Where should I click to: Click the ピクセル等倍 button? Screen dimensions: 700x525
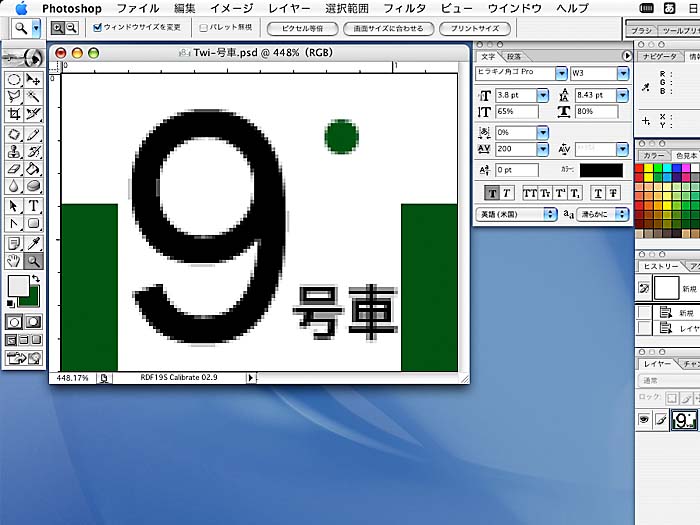[x=302, y=29]
